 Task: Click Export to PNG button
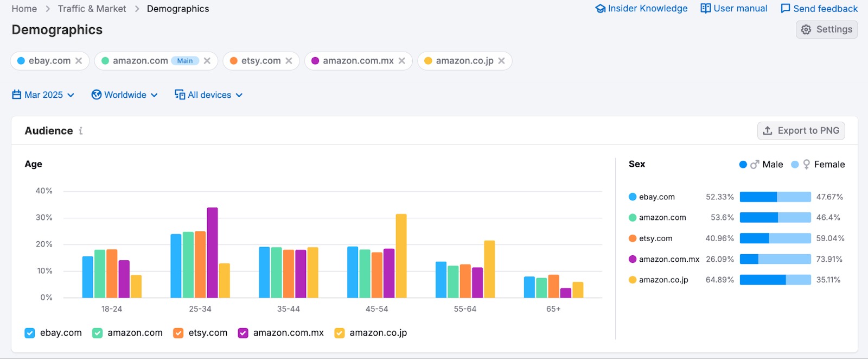click(x=801, y=131)
